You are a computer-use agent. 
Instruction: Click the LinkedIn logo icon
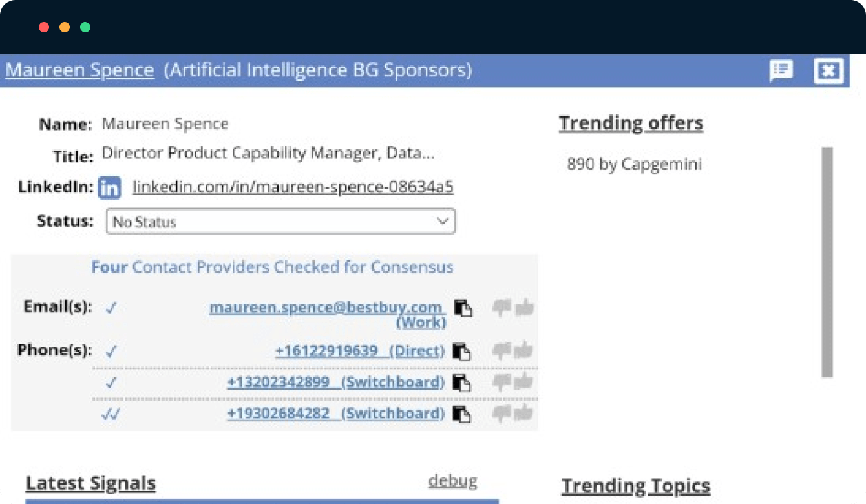click(x=110, y=188)
